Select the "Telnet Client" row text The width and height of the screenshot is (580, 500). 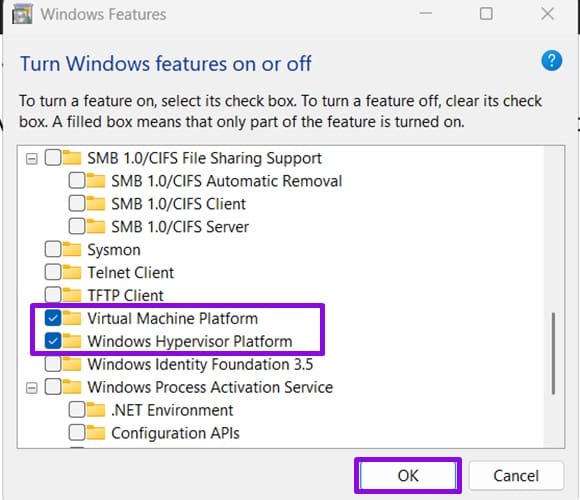131,273
